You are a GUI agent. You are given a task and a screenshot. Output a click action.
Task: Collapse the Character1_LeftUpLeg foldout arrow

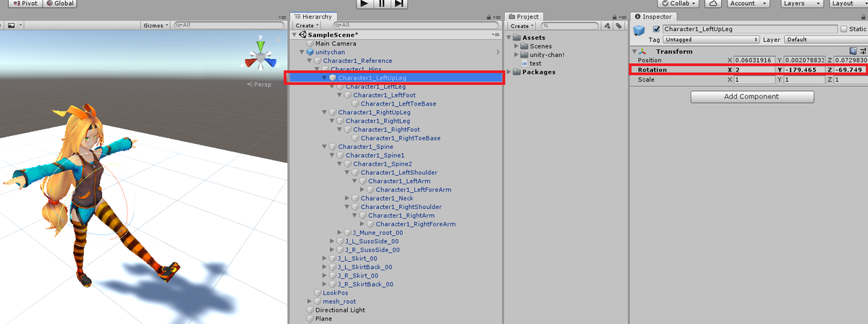(325, 78)
